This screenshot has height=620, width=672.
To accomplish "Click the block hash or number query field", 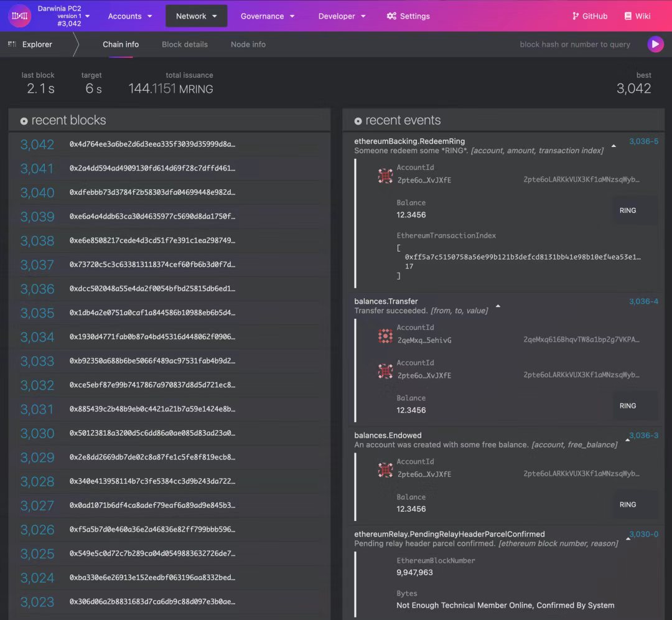I will [574, 44].
